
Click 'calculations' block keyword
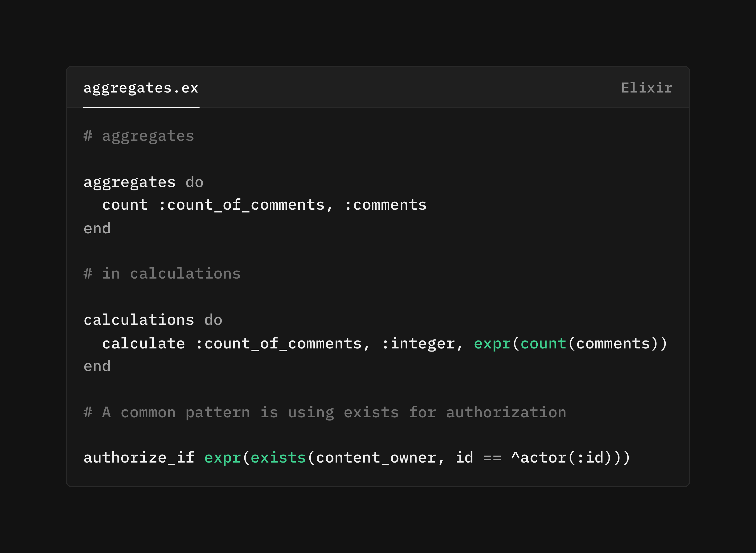(139, 320)
